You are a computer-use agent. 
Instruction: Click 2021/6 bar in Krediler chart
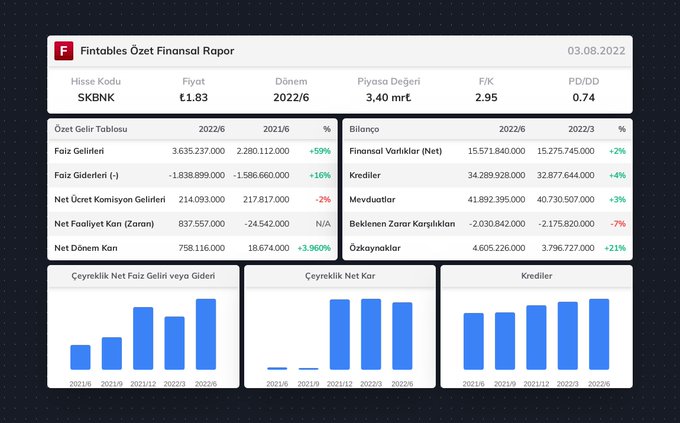[474, 341]
